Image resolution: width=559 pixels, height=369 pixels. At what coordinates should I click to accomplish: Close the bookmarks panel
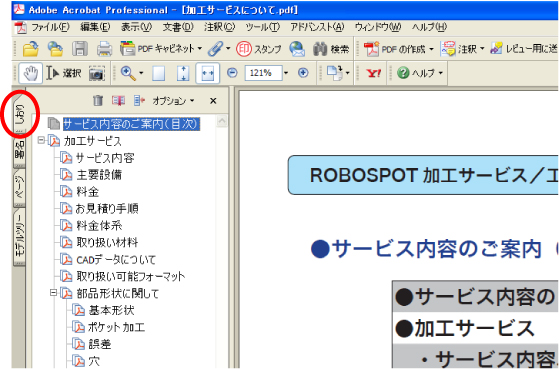pyautogui.click(x=213, y=101)
